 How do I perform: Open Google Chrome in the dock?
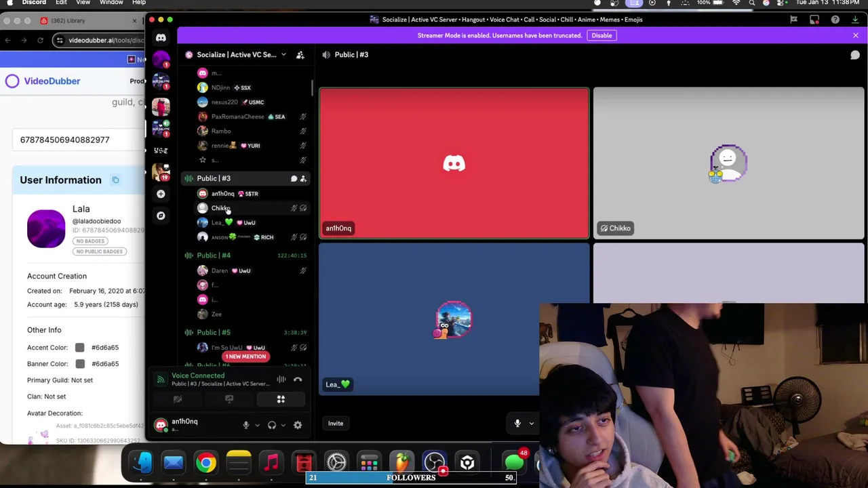tap(206, 463)
